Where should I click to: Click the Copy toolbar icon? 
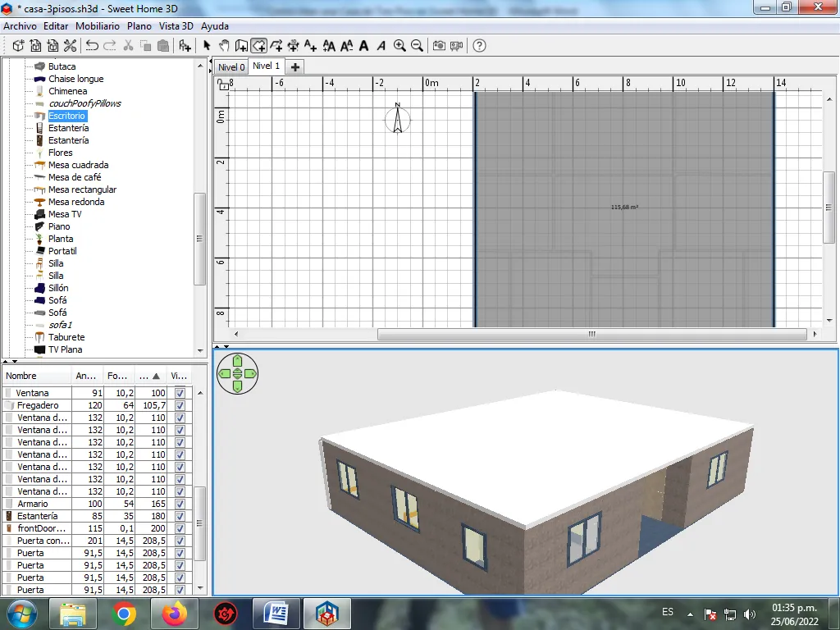pyautogui.click(x=145, y=46)
